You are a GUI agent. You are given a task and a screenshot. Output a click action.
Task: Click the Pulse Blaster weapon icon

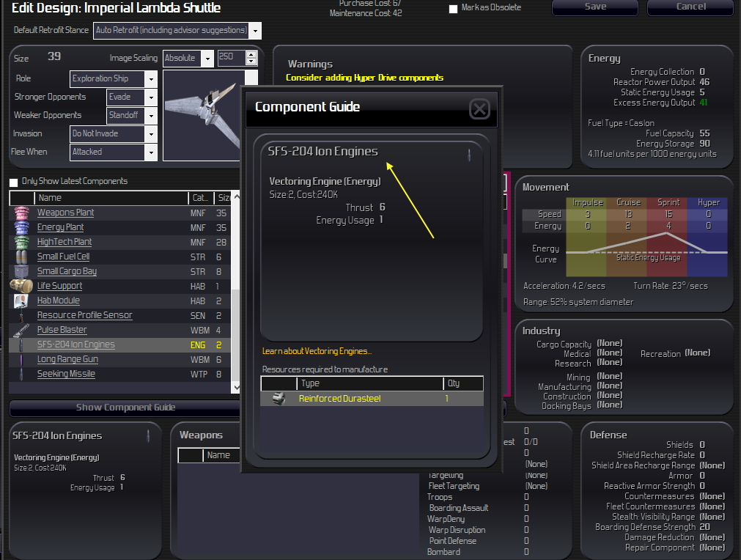(21, 331)
